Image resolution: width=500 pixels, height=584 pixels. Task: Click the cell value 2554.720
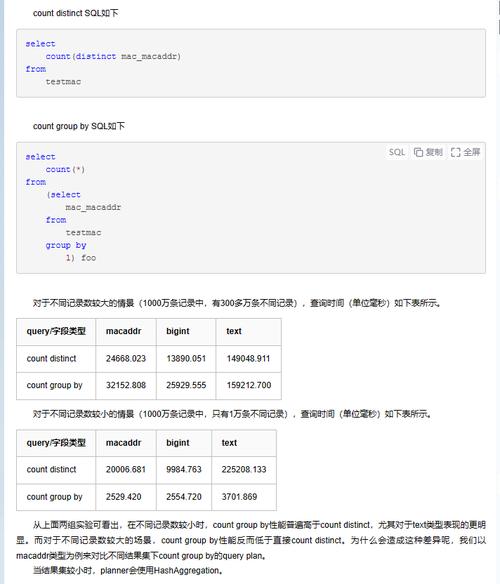(184, 496)
